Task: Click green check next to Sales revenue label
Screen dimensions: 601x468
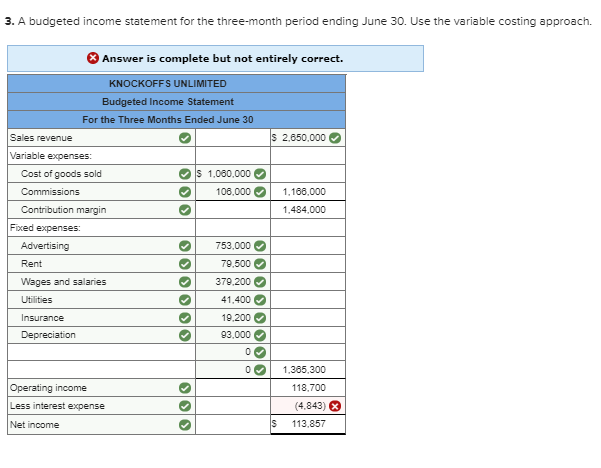Action: coord(185,138)
